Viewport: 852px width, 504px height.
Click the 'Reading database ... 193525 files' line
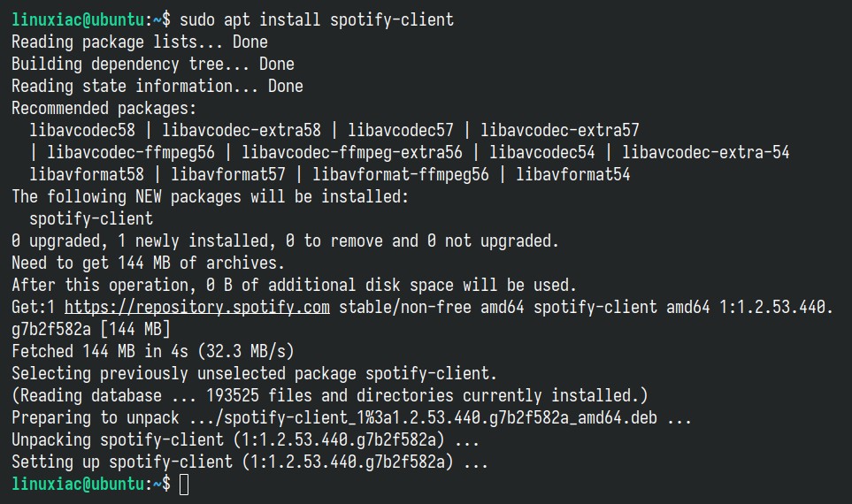pos(330,395)
